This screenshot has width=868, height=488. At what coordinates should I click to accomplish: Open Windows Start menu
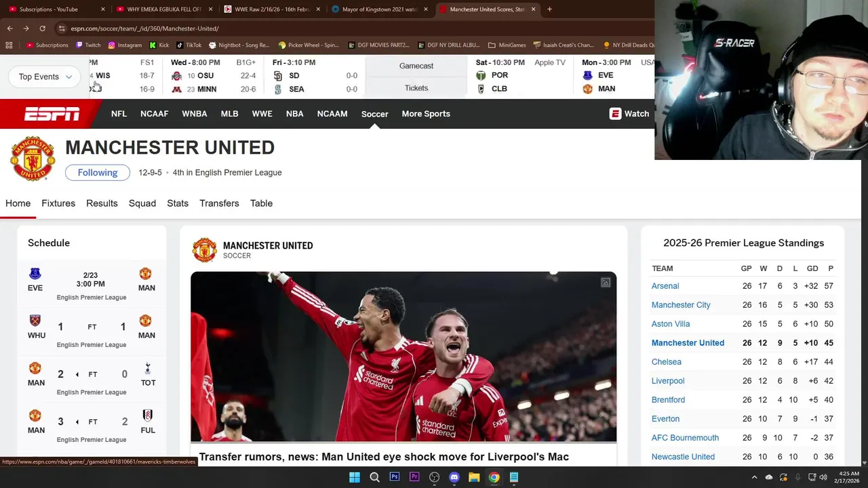(355, 477)
